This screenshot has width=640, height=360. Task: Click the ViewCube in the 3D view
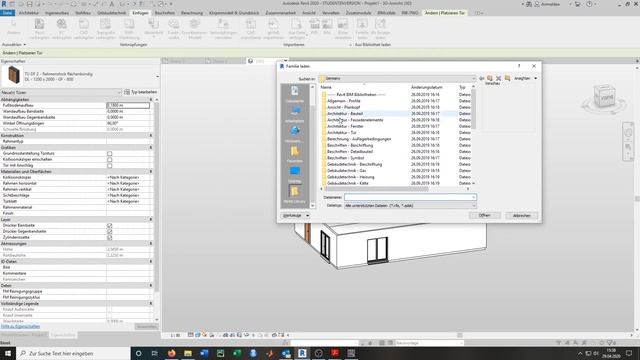click(x=604, y=97)
